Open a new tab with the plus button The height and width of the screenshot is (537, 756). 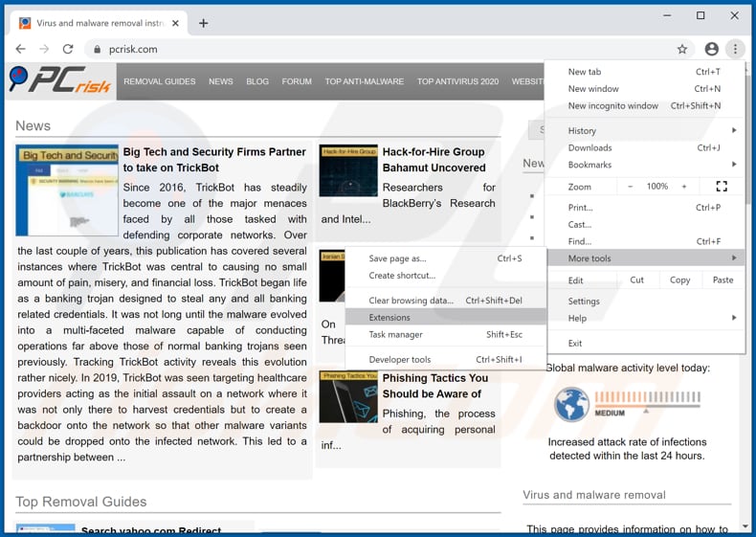point(204,23)
